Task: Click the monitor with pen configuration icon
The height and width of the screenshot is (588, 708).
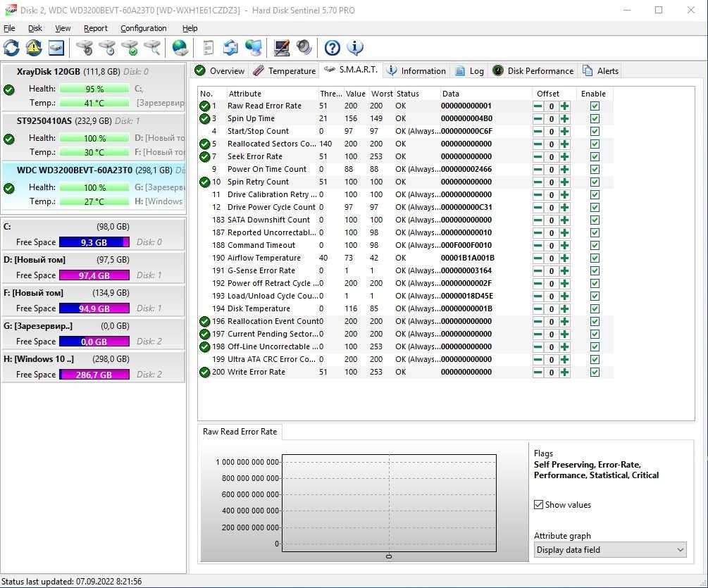Action: click(x=282, y=48)
